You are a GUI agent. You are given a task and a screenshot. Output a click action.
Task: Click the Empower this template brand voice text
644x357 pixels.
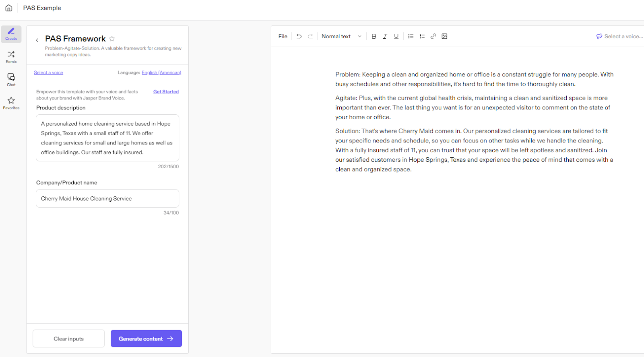[x=87, y=95]
